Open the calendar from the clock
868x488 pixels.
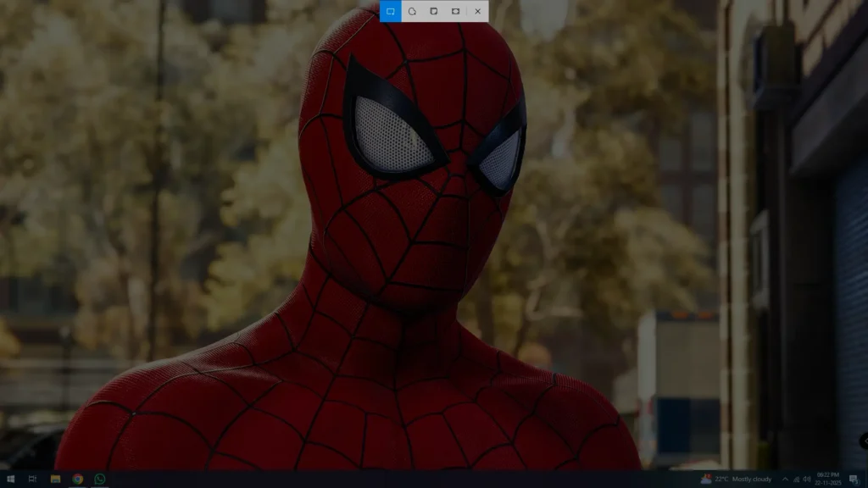pyautogui.click(x=827, y=480)
